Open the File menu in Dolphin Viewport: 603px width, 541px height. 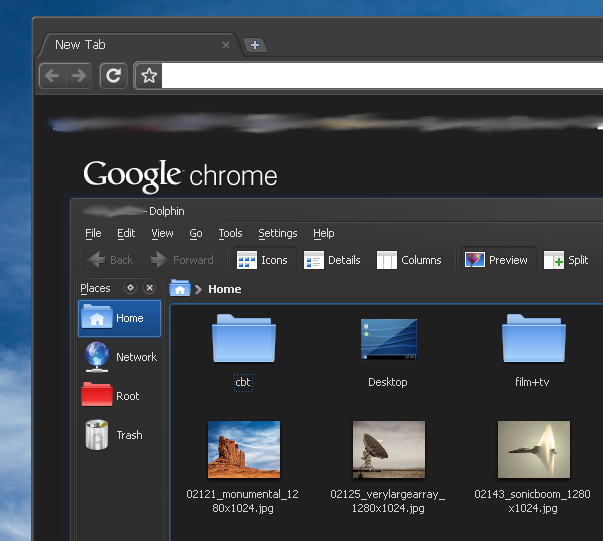tap(93, 233)
